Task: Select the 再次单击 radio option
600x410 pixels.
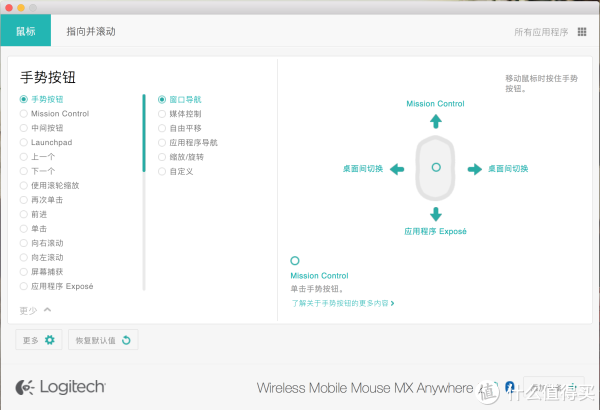Action: point(24,200)
